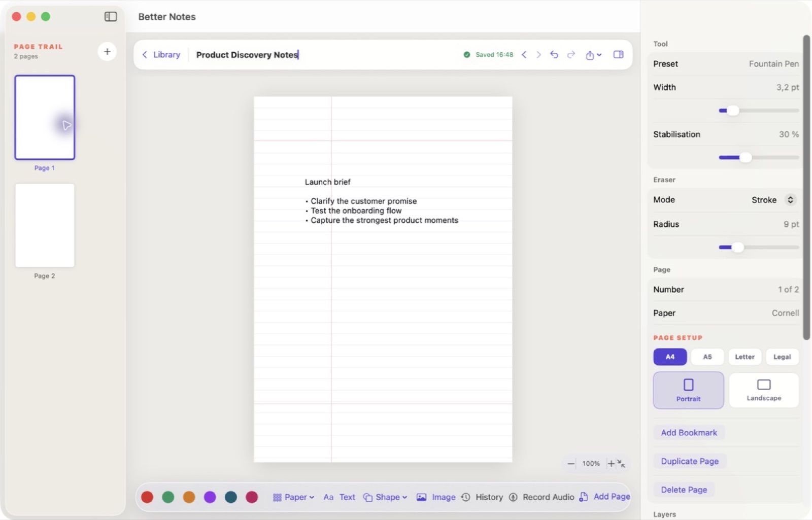Choose Portrait orientation
This screenshot has height=520, width=812.
[x=689, y=390]
